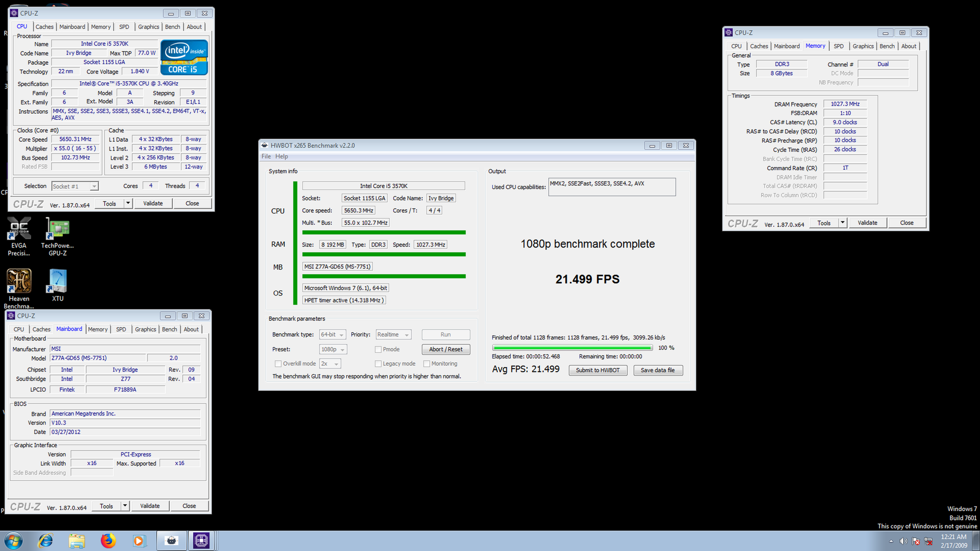Viewport: 980px width, 551px height.
Task: Click CAS# Latency value 9.0 clocks
Action: click(x=845, y=122)
